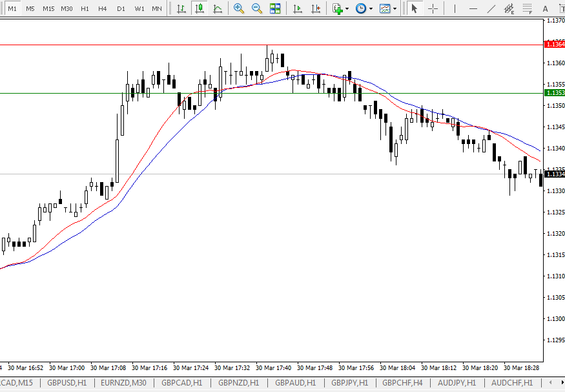This screenshot has width=565, height=392.
Task: Zoom out of the chart
Action: coord(257,8)
